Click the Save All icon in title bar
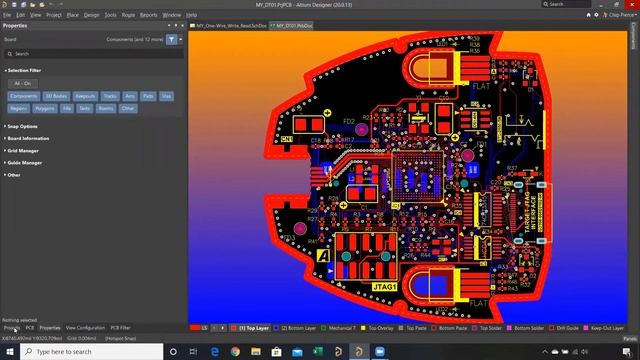 23,4
